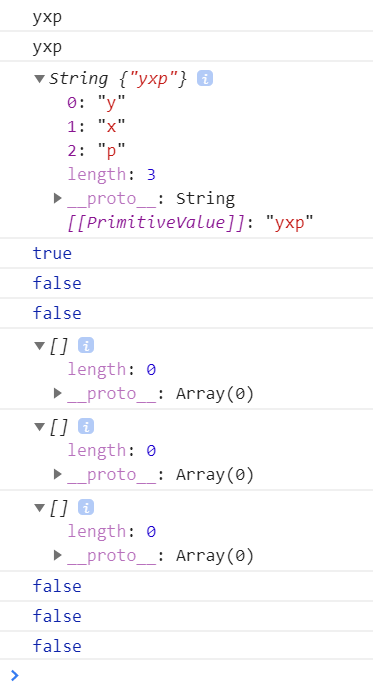Select the length: 3 property
Screen dimensions: 373x694
click(x=112, y=174)
